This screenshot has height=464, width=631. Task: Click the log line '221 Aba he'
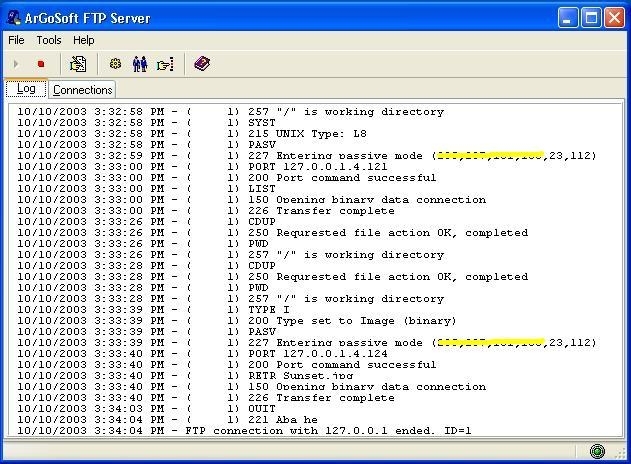(x=167, y=420)
